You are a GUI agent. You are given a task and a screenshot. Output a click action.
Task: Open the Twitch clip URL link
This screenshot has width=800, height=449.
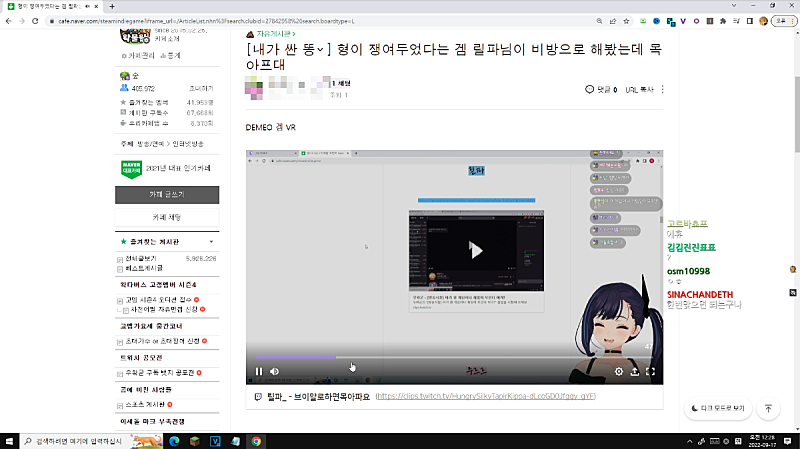(485, 396)
